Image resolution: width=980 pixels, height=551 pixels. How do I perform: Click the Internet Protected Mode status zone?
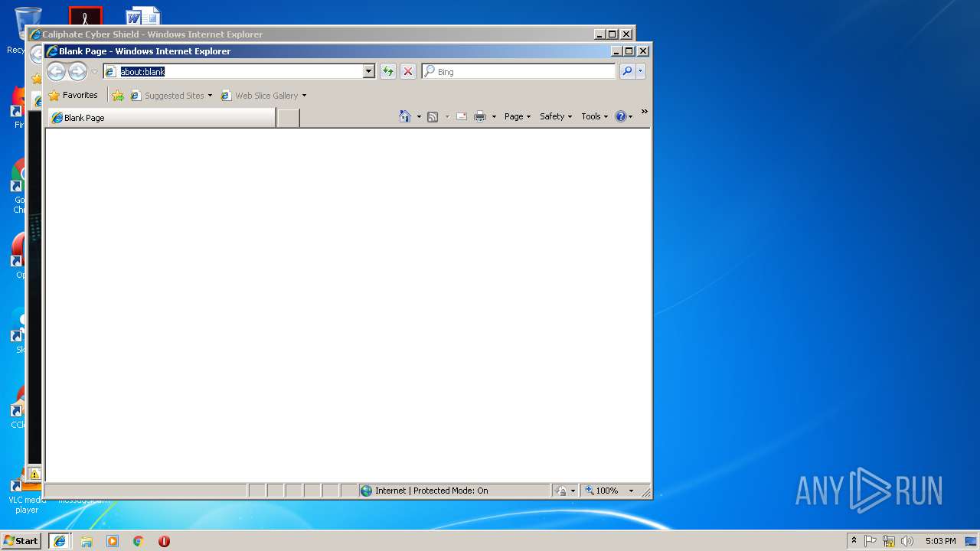coord(454,491)
